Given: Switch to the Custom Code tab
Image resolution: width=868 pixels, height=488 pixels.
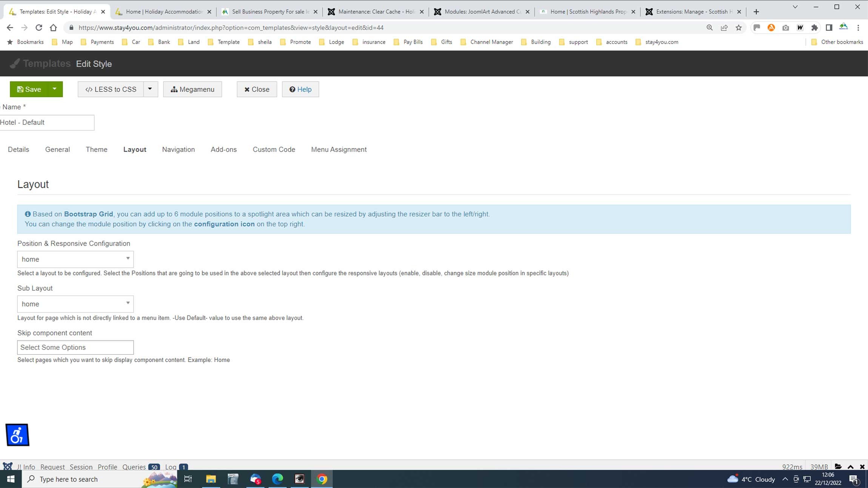Looking at the screenshot, I should [x=274, y=149].
